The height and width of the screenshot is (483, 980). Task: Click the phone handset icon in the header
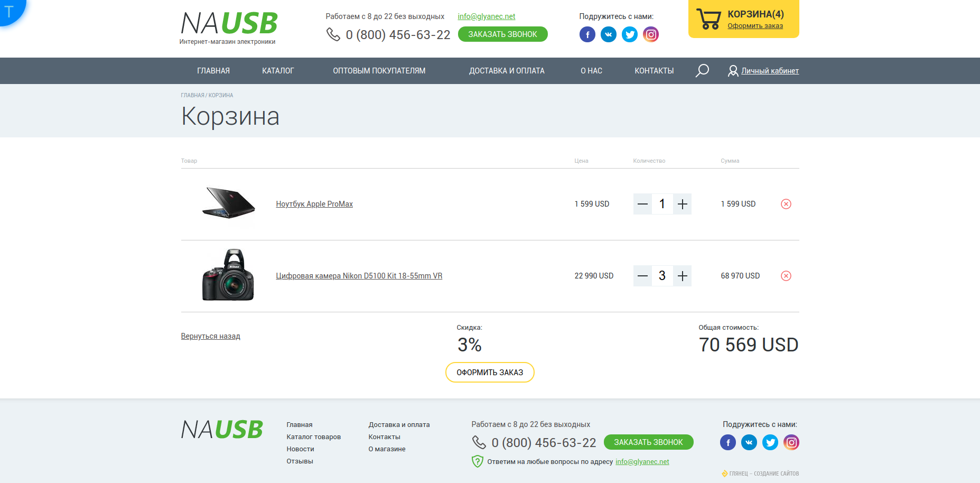pyautogui.click(x=333, y=34)
